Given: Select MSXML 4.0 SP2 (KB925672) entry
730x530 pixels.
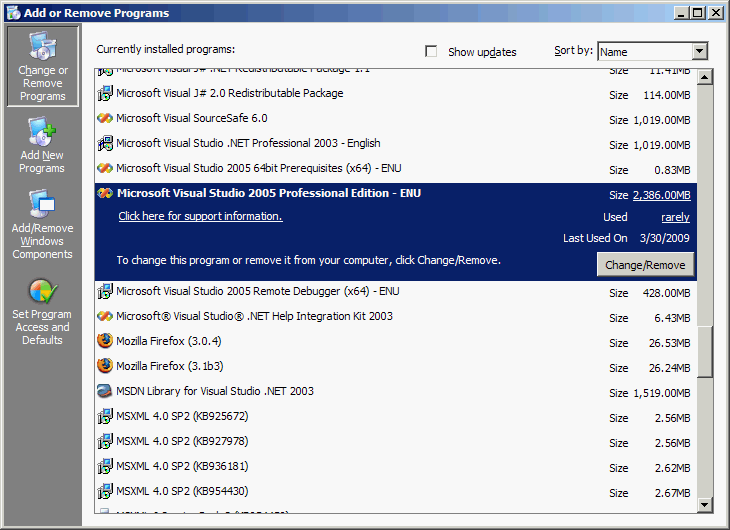Looking at the screenshot, I should 395,416.
